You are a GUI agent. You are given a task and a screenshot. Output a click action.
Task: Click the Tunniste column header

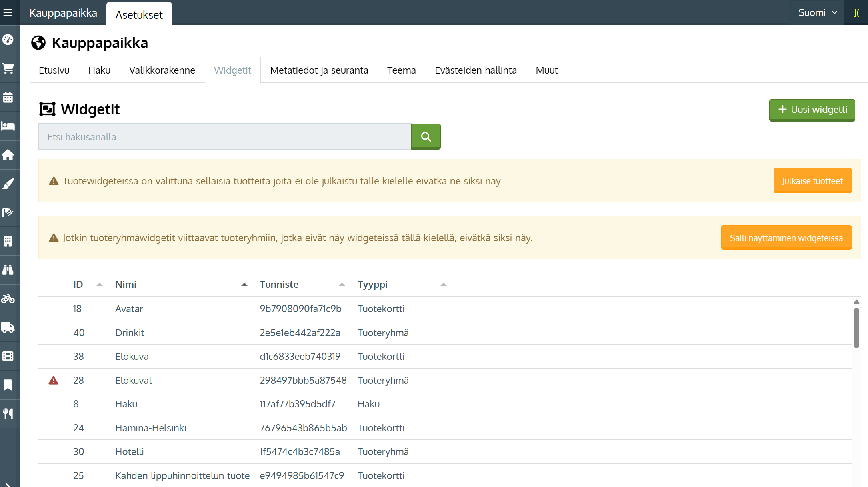click(279, 284)
